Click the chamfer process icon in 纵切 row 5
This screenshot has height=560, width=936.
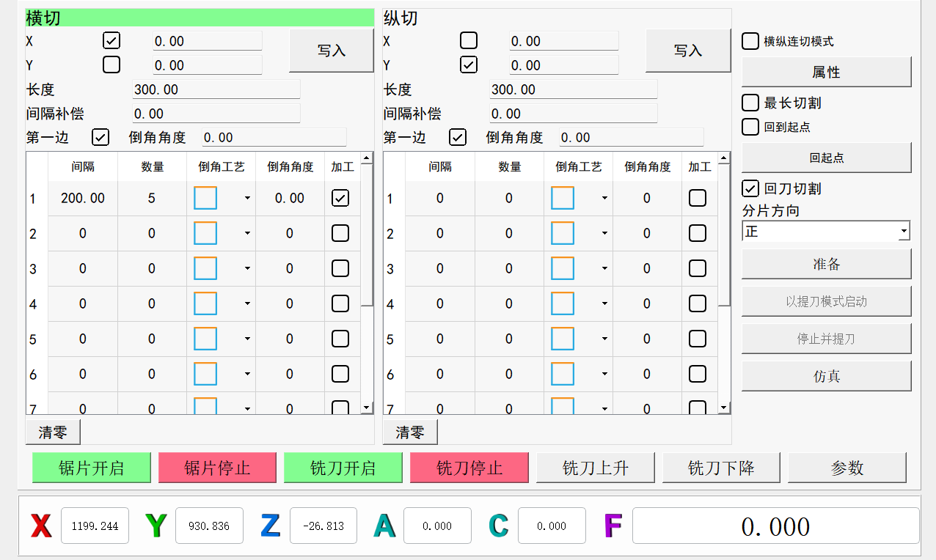[x=563, y=339]
